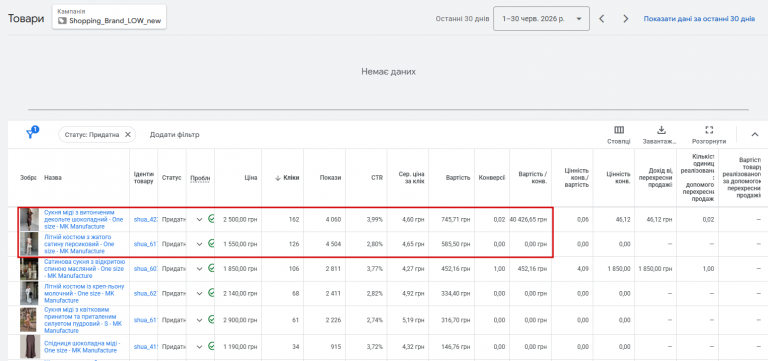768x361 pixels.
Task: Expand status dropdown in 1 190,00 грн row
Action: click(x=199, y=347)
